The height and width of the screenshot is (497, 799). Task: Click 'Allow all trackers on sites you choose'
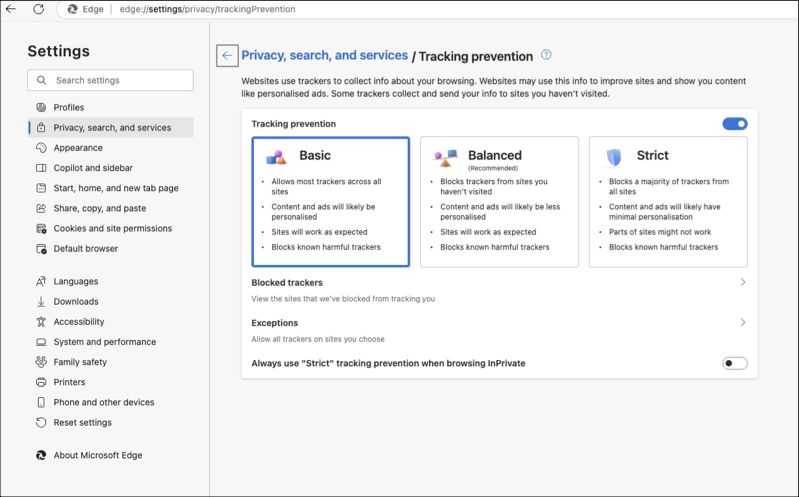tap(318, 339)
